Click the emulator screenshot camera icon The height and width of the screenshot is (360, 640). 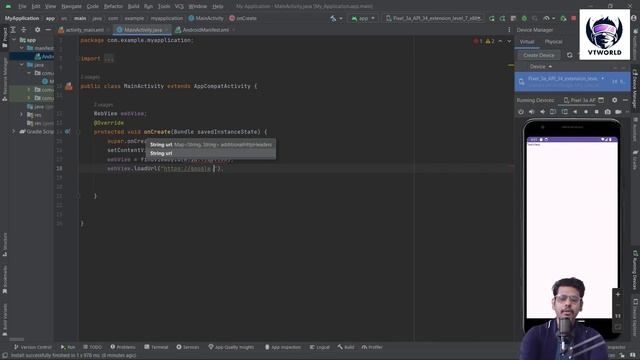click(608, 111)
